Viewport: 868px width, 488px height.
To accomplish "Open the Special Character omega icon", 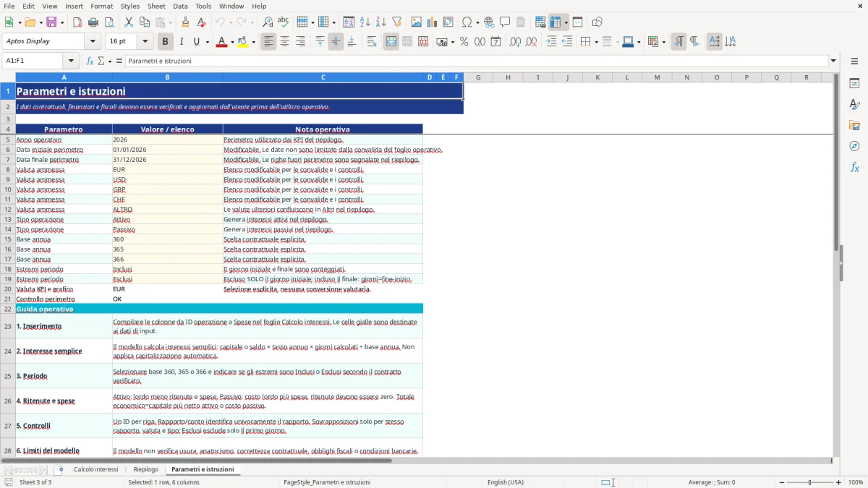I will point(467,22).
